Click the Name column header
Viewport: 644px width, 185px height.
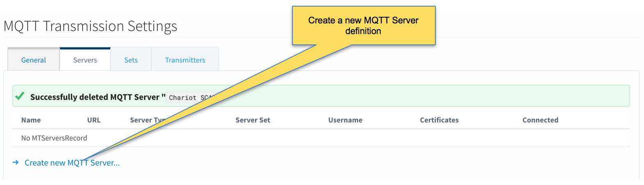click(x=31, y=120)
